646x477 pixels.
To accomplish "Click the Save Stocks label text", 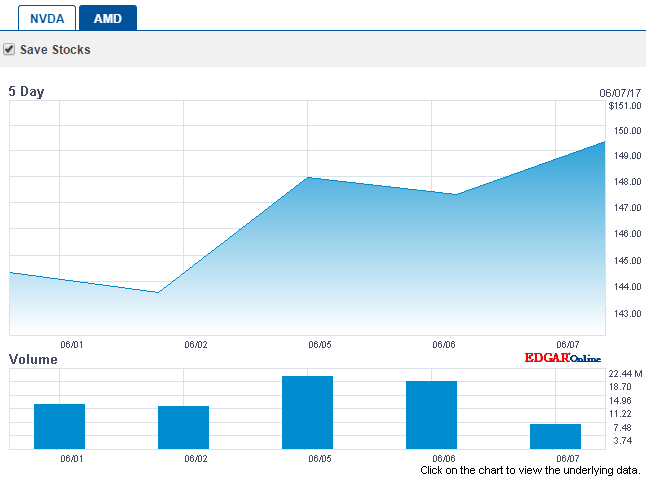I will pyautogui.click(x=55, y=50).
